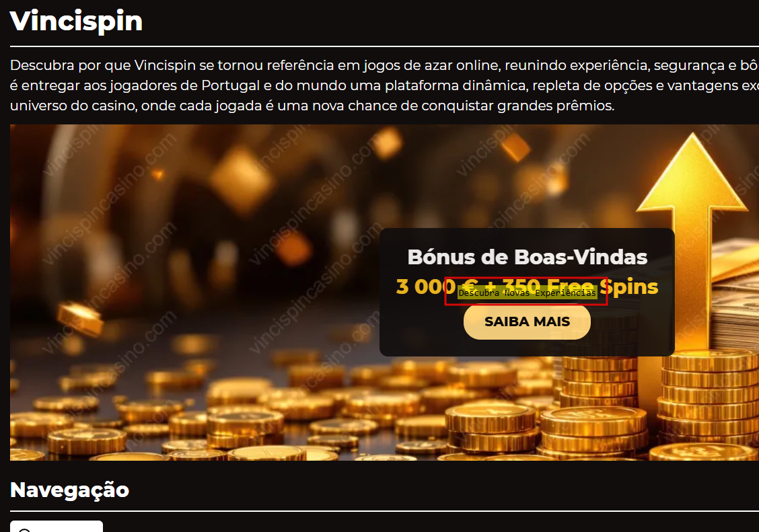Select the Vincispin page heading
This screenshot has height=532, width=759.
[76, 22]
